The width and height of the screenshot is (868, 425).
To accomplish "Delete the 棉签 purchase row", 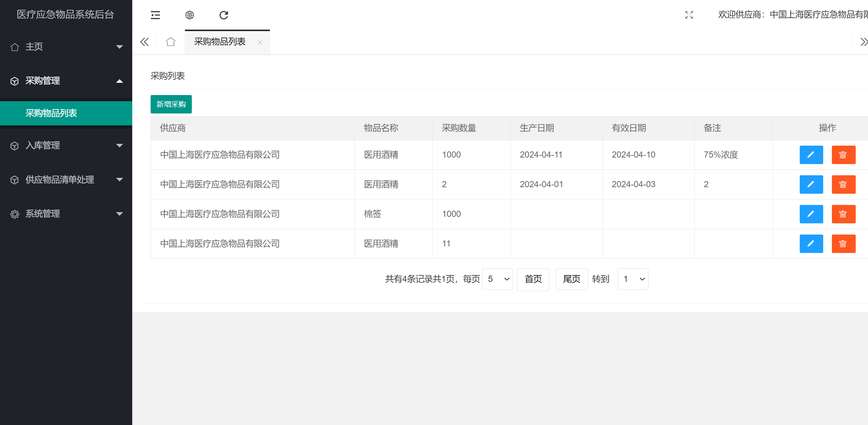I will click(x=843, y=214).
